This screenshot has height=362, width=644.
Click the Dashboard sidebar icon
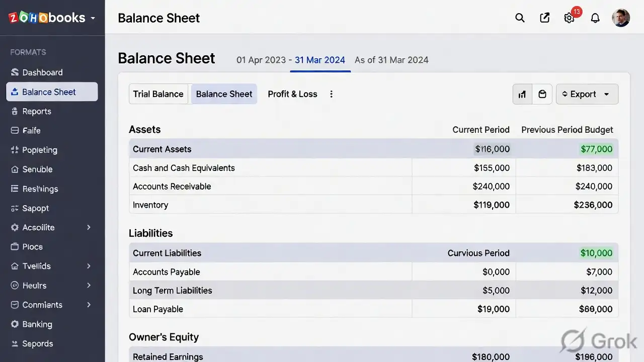coord(15,72)
